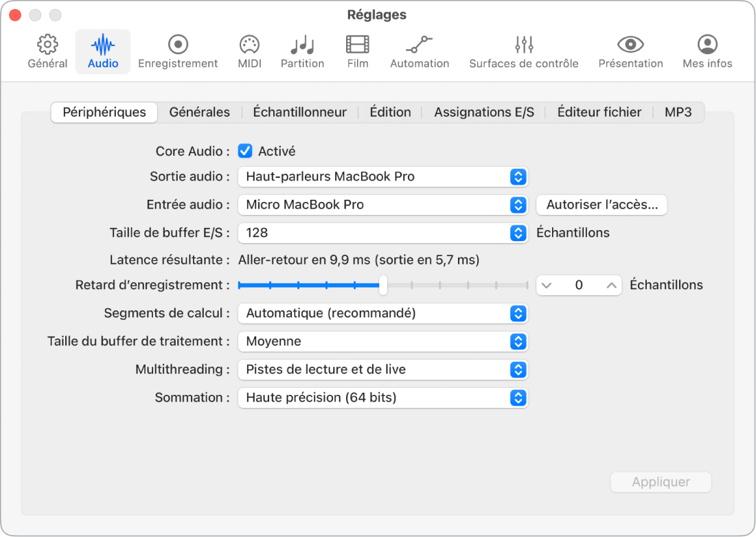Switch to the Générales tab
Screen dimensions: 756x537
point(200,111)
